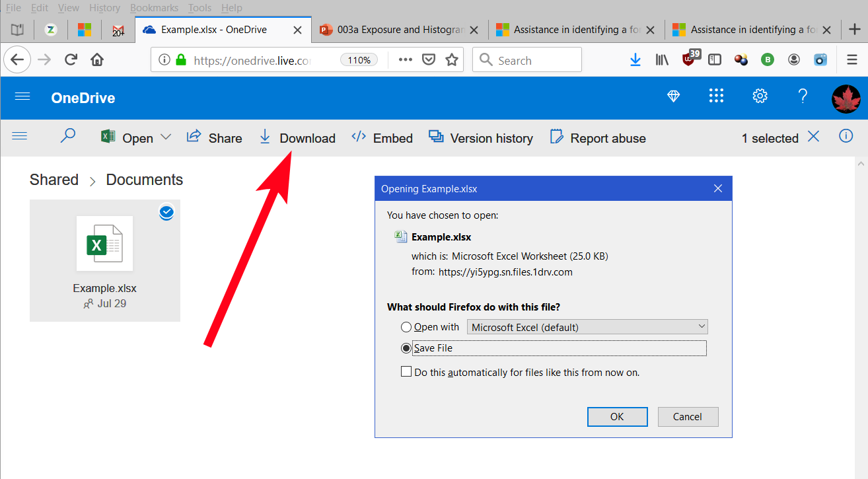The width and height of the screenshot is (868, 479).
Task: Click the search magnifier in command bar
Action: click(x=67, y=136)
